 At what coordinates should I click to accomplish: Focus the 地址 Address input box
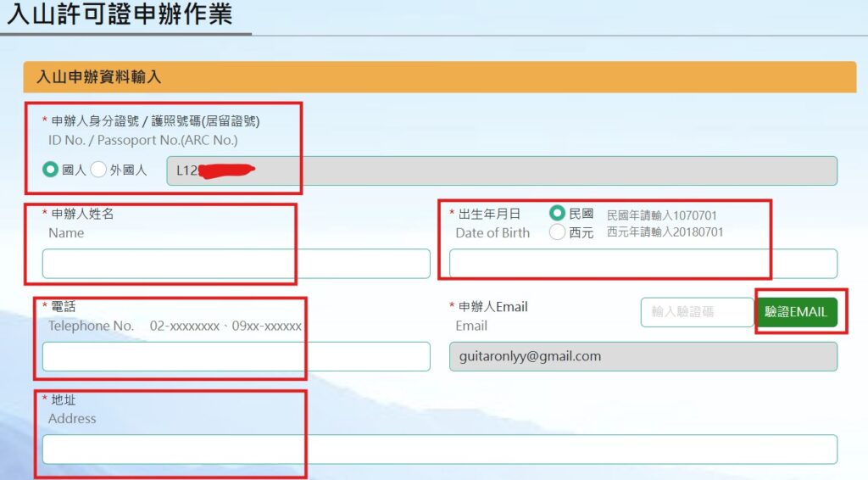pyautogui.click(x=439, y=449)
